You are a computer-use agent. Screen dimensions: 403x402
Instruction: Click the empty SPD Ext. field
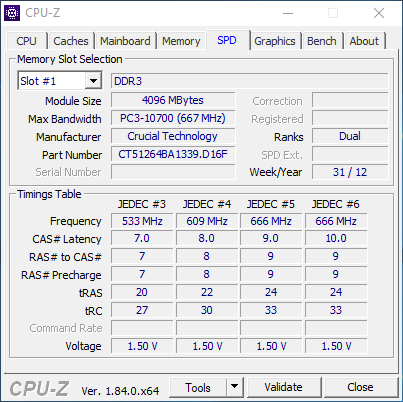[x=350, y=154]
